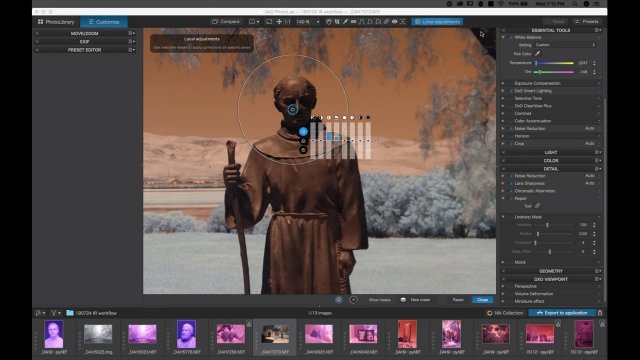Viewport: 640px width, 360px height.
Task: Collapse the Unsharp Mask section
Action: click(x=503, y=217)
